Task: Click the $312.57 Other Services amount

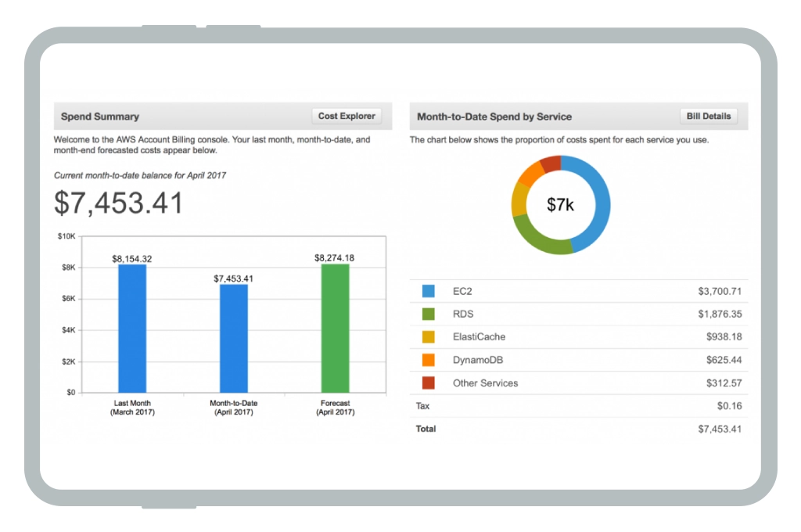Action: point(724,383)
